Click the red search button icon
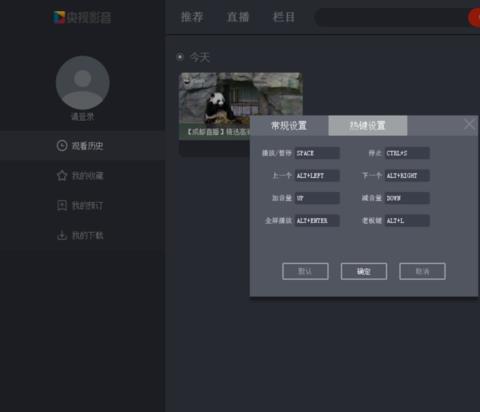Viewport: 480px width, 412px height. [474, 18]
